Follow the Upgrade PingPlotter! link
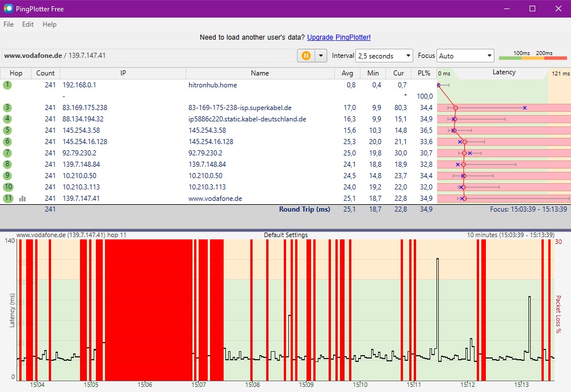The image size is (571, 392). pyautogui.click(x=339, y=37)
